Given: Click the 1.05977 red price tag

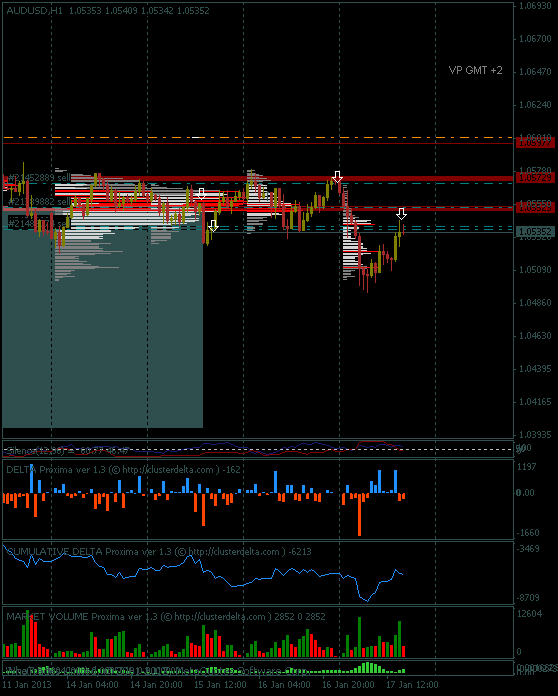Looking at the screenshot, I should pos(535,142).
